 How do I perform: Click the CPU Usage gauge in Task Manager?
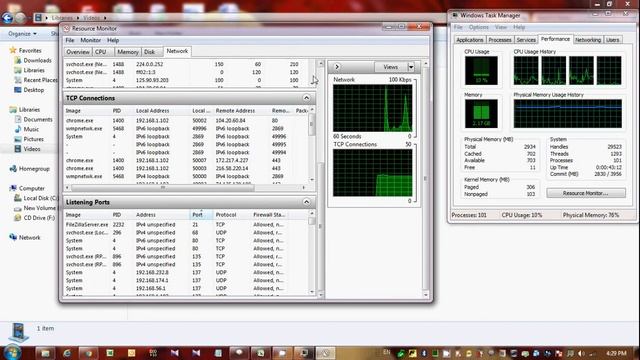481,71
